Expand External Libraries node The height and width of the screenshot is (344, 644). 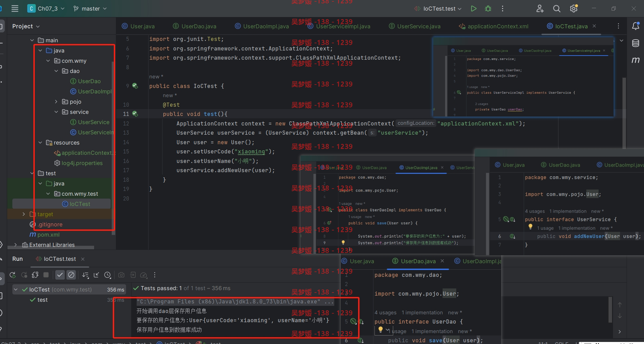coord(16,245)
